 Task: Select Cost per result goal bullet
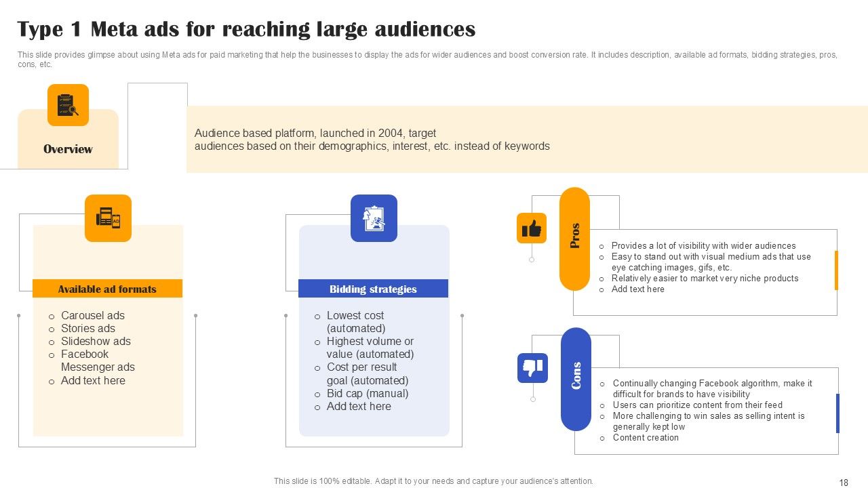point(367,374)
